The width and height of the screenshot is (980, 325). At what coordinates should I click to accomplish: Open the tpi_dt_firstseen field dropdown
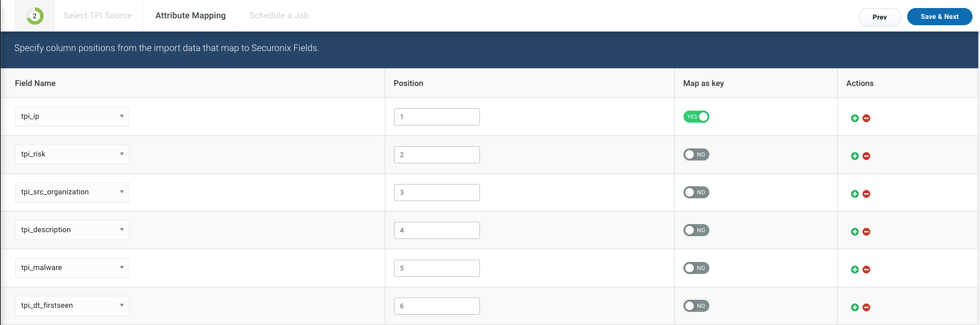point(72,306)
